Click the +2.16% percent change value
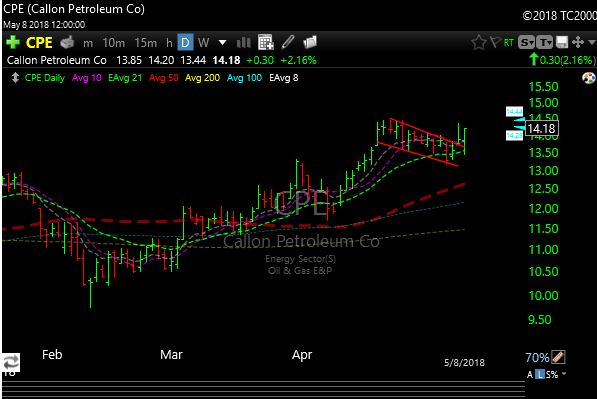Viewport: 597px width, 399px height. [x=298, y=60]
